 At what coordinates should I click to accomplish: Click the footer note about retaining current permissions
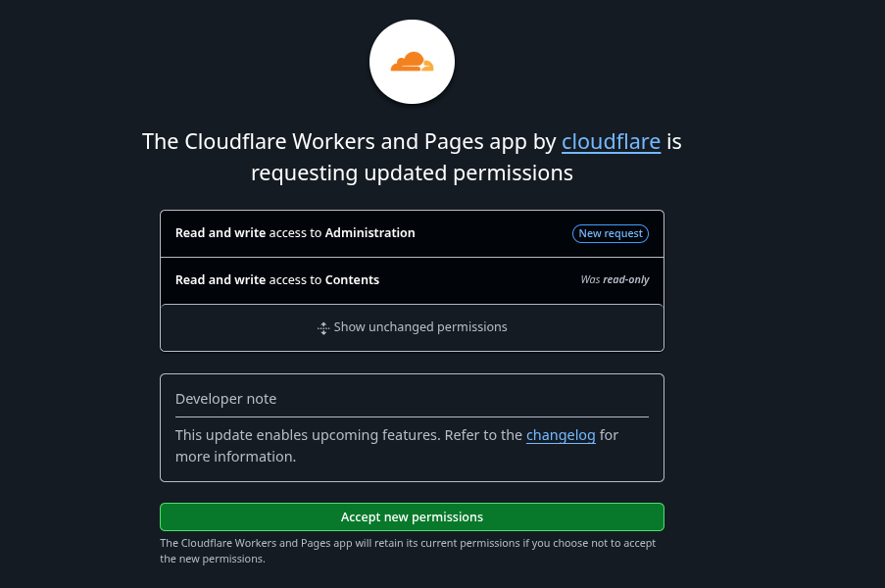[408, 551]
